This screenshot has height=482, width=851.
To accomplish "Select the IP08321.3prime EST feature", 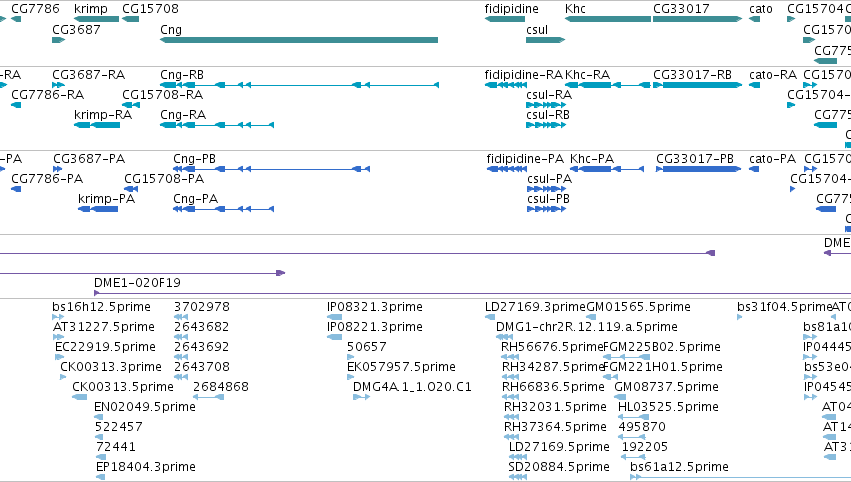I will pyautogui.click(x=335, y=317).
